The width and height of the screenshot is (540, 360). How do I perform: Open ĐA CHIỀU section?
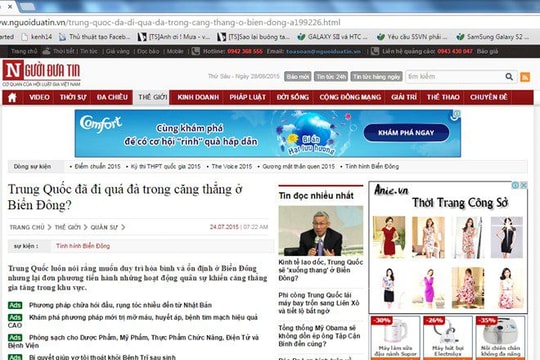pos(112,97)
